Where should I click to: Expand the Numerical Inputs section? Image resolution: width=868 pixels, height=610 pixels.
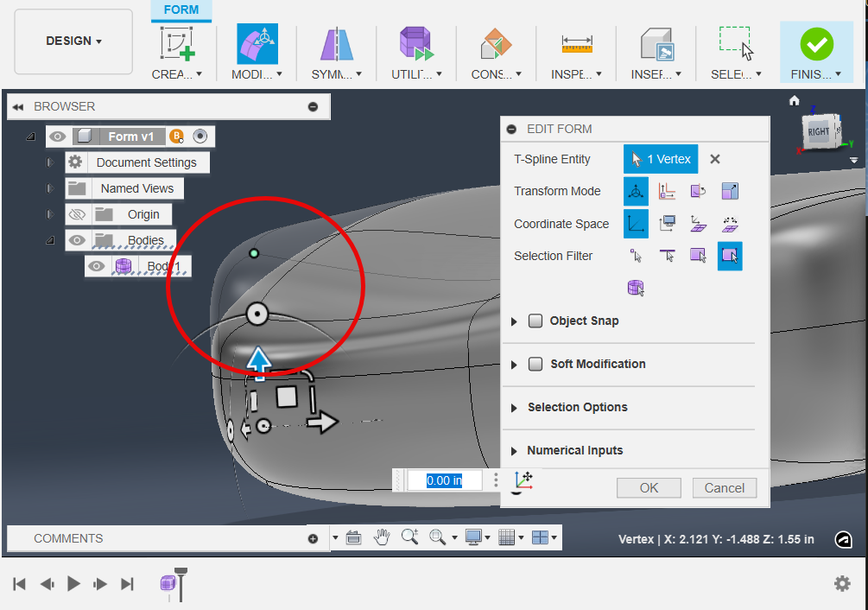(515, 450)
